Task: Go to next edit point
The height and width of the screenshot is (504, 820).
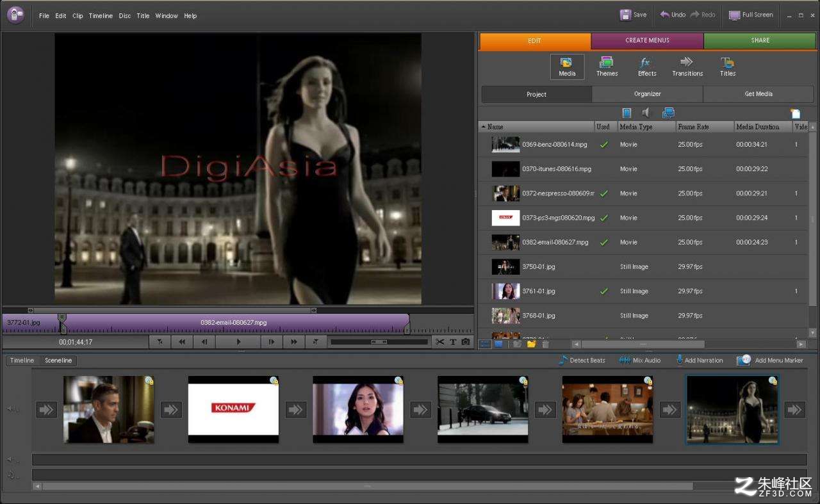Action: coord(315,342)
